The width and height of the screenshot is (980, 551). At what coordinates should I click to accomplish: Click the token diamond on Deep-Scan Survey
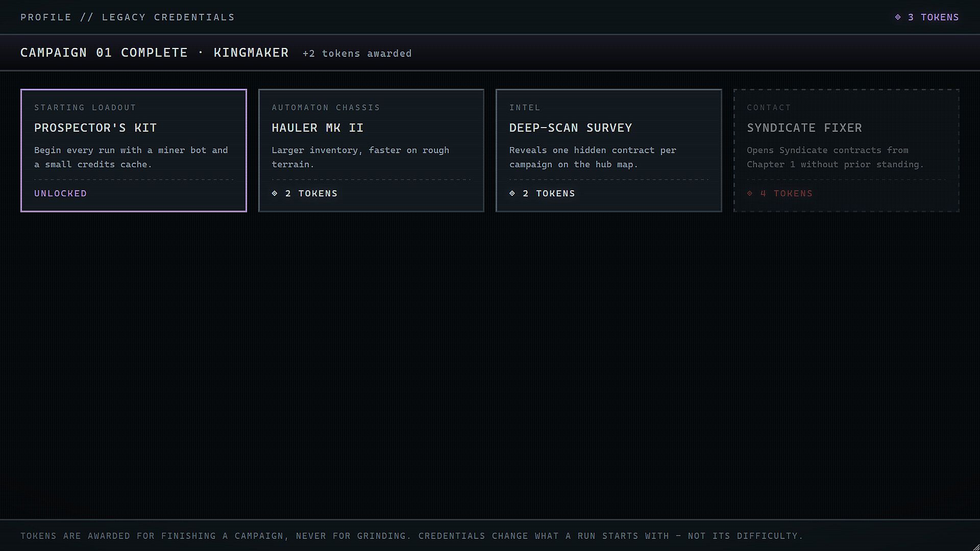512,193
